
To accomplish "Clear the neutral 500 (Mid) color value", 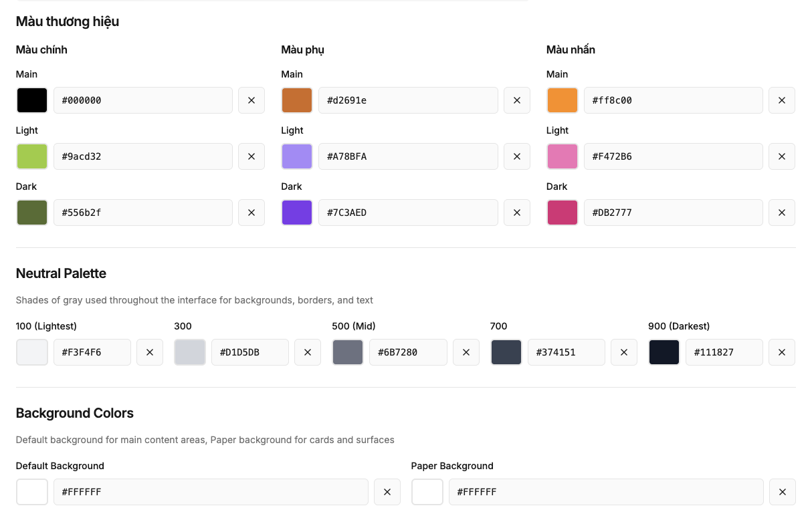I will [x=466, y=352].
